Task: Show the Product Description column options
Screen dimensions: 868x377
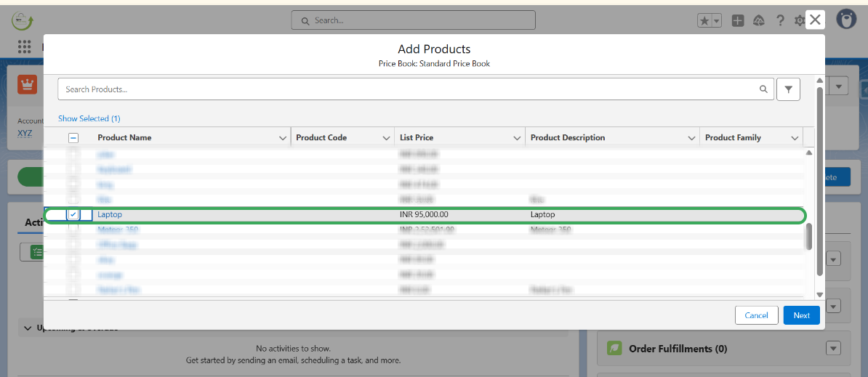Action: tap(691, 138)
